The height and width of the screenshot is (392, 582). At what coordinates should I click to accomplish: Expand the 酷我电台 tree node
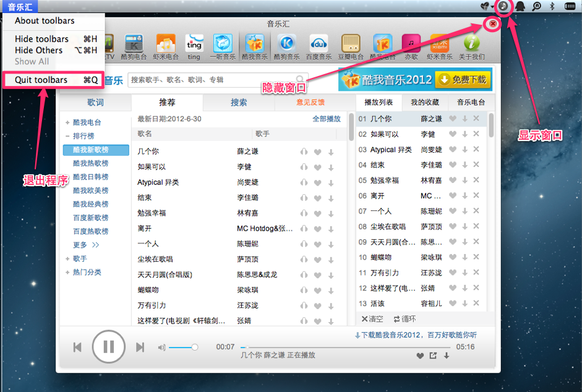(67, 122)
